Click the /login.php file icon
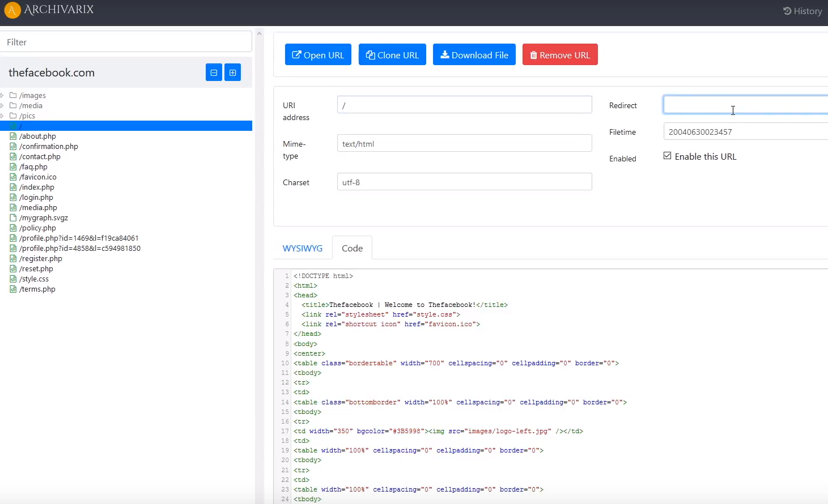Screen dimensions: 828x504 (13, 197)
